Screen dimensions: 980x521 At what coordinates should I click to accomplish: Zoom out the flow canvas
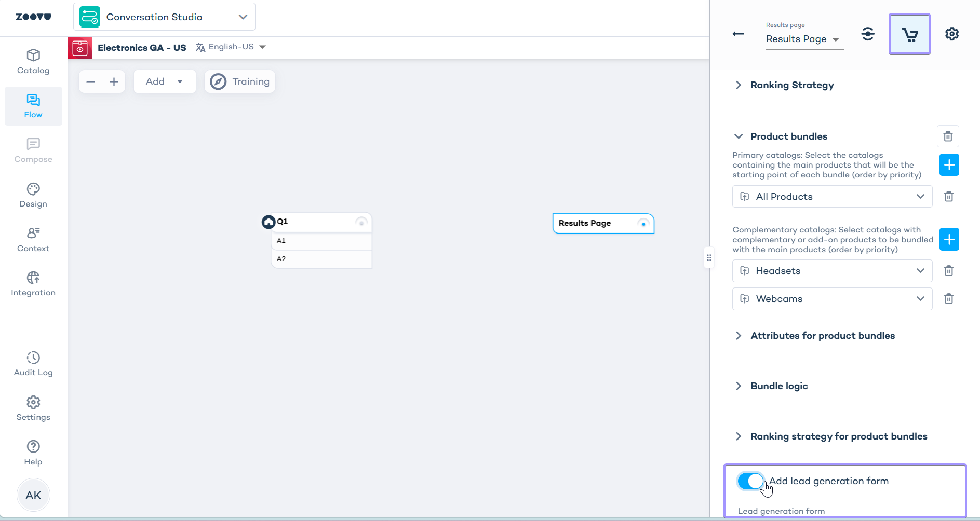tap(90, 81)
